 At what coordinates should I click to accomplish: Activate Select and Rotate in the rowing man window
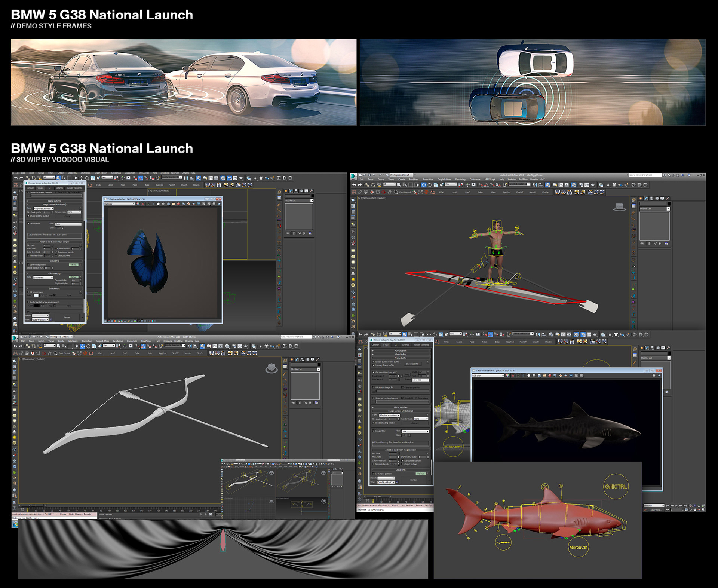click(x=430, y=185)
